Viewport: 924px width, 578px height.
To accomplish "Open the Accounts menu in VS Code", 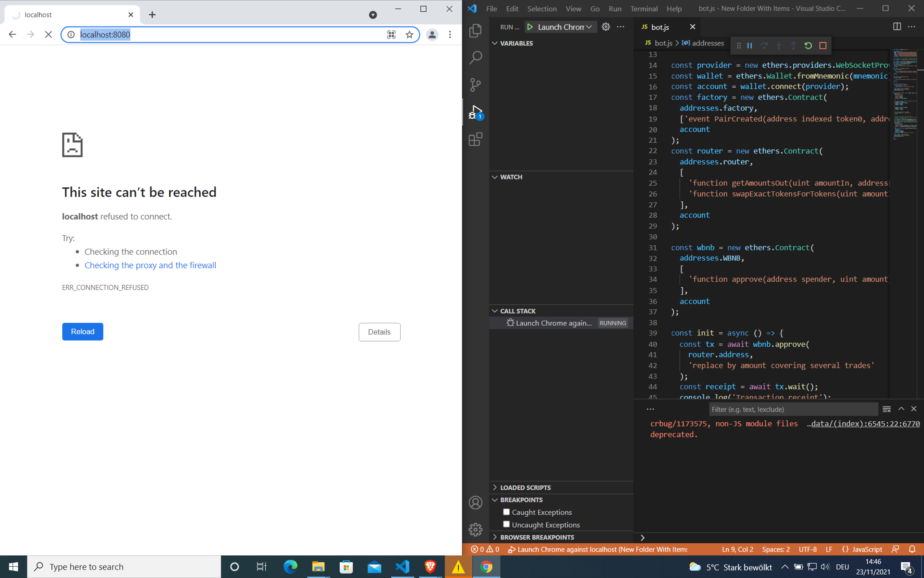I will pyautogui.click(x=475, y=502).
